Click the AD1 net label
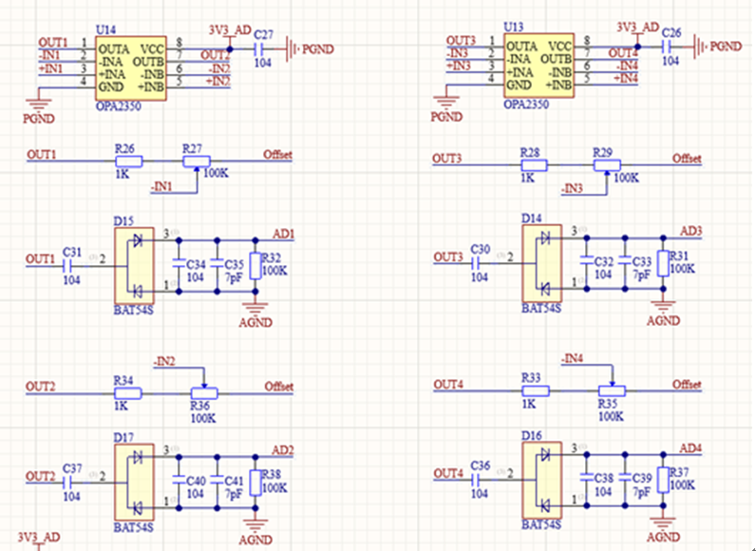Viewport: 756px width, 551px height. pos(283,234)
